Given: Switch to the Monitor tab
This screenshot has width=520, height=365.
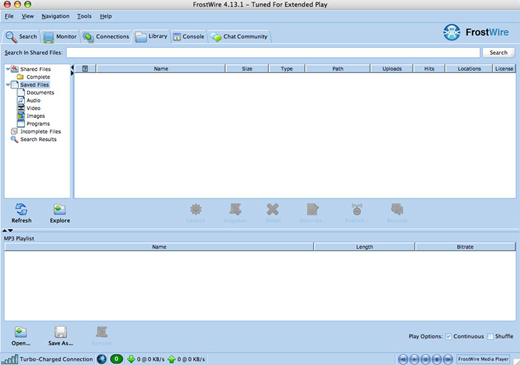Looking at the screenshot, I should (x=61, y=37).
